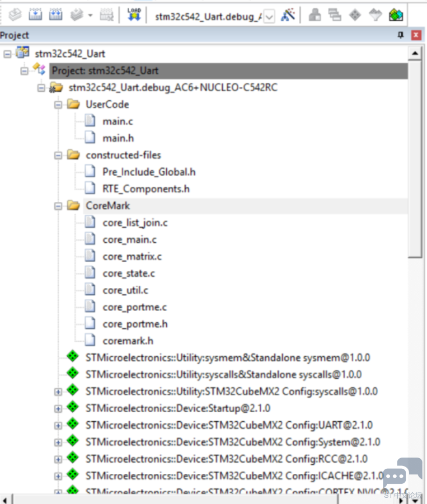Pin the Project panel
This screenshot has height=504, width=427.
[401, 35]
